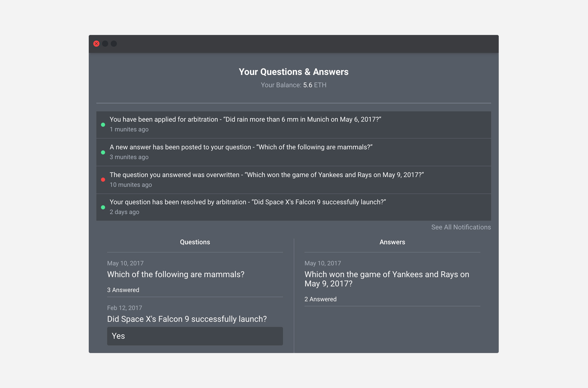Open the Yankees and Rays overwritten notification text
The height and width of the screenshot is (388, 588).
click(x=266, y=175)
